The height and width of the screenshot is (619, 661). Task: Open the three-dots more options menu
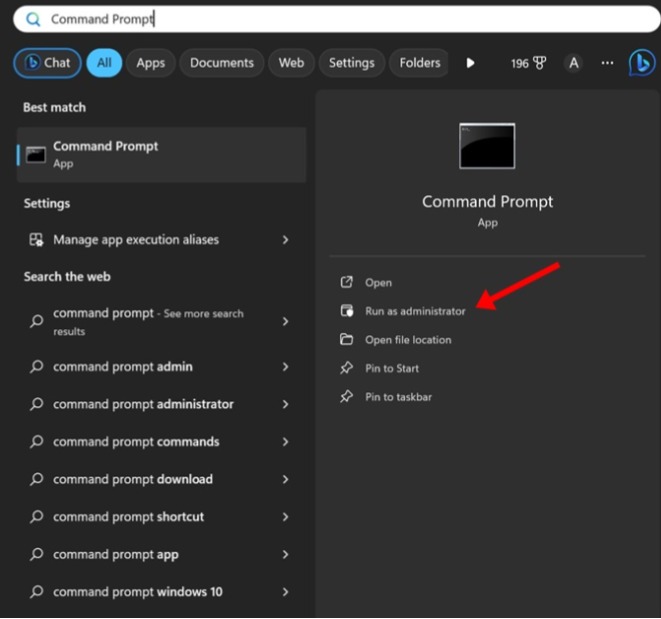tap(607, 63)
